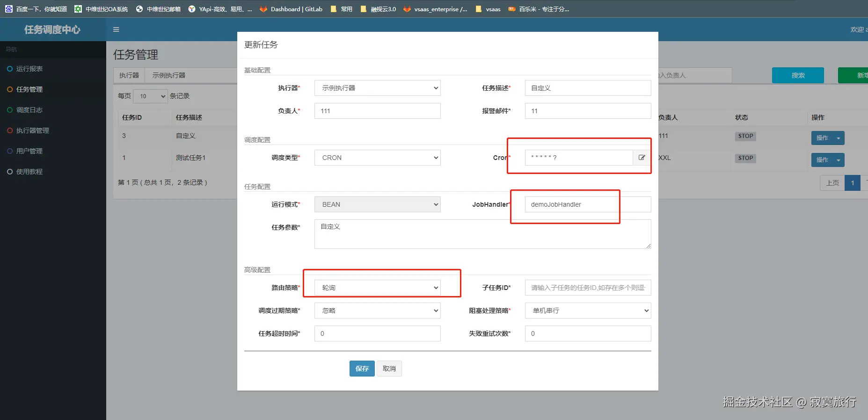
Task: Click the 任务描述 input field
Action: point(588,88)
